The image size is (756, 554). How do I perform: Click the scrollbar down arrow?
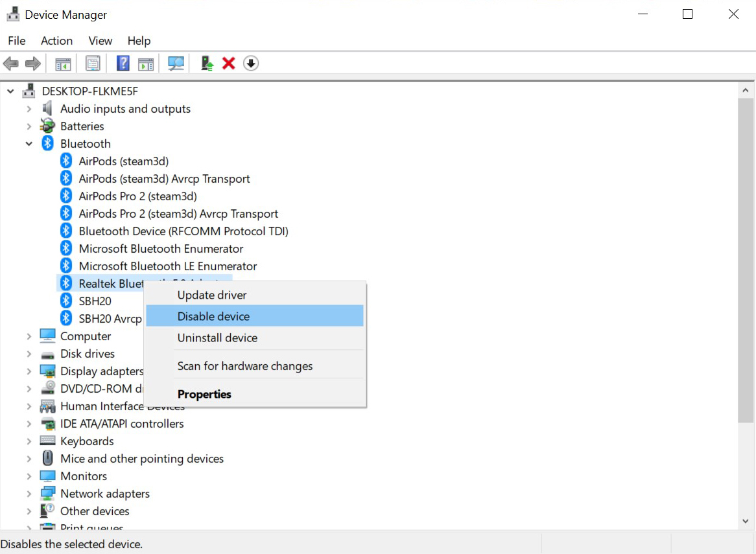(746, 522)
